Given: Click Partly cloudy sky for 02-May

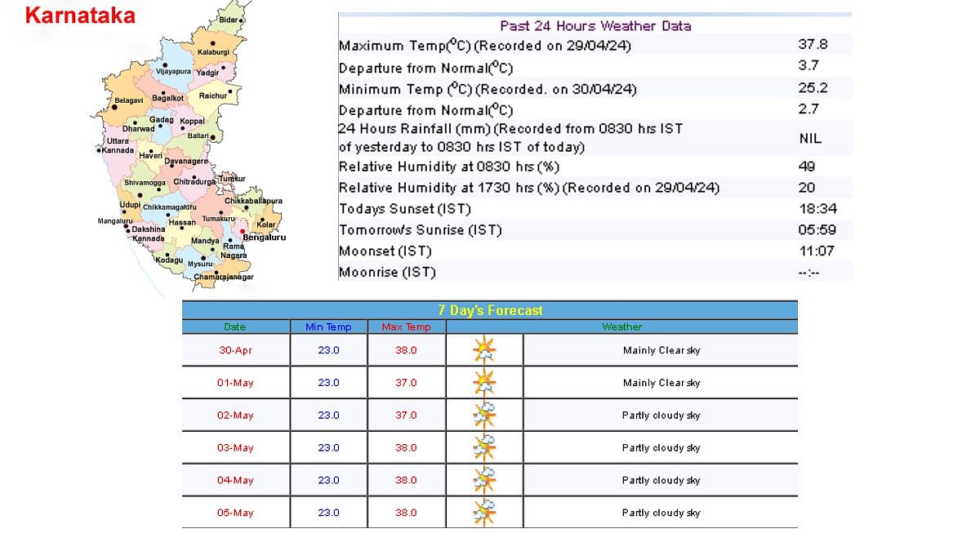Looking at the screenshot, I should pos(661,415).
